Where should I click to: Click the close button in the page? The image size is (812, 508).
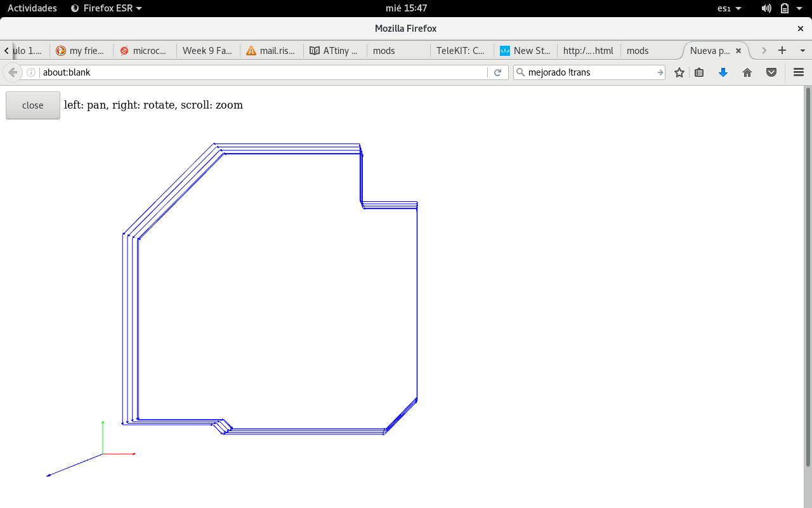point(33,105)
